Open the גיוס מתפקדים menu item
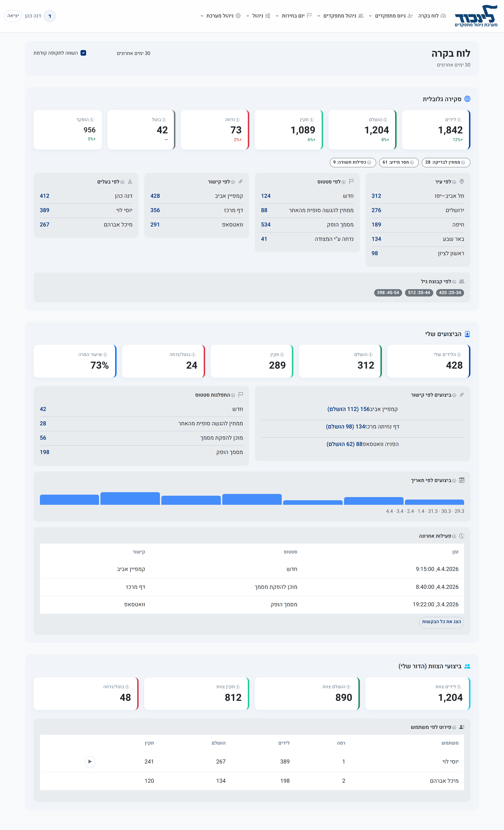Screen dimensions: 504x830 (394, 16)
